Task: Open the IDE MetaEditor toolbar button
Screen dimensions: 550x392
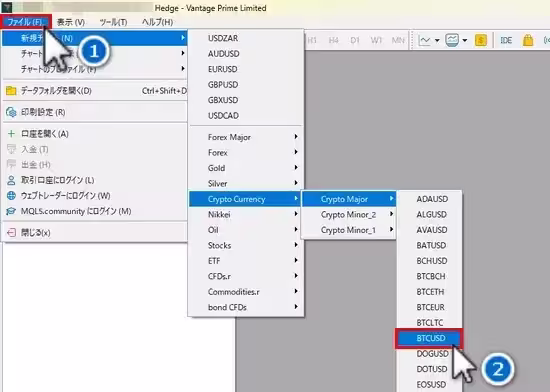Action: coord(506,40)
